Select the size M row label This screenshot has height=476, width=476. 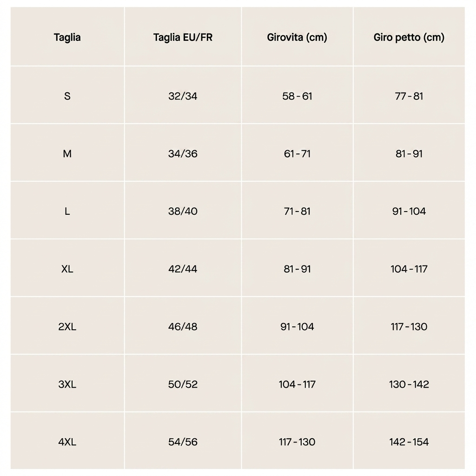(x=67, y=154)
